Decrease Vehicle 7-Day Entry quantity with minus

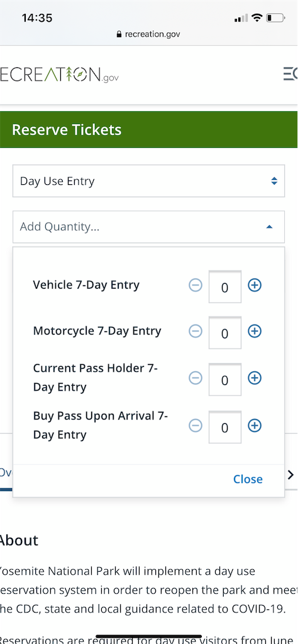pyautogui.click(x=196, y=285)
